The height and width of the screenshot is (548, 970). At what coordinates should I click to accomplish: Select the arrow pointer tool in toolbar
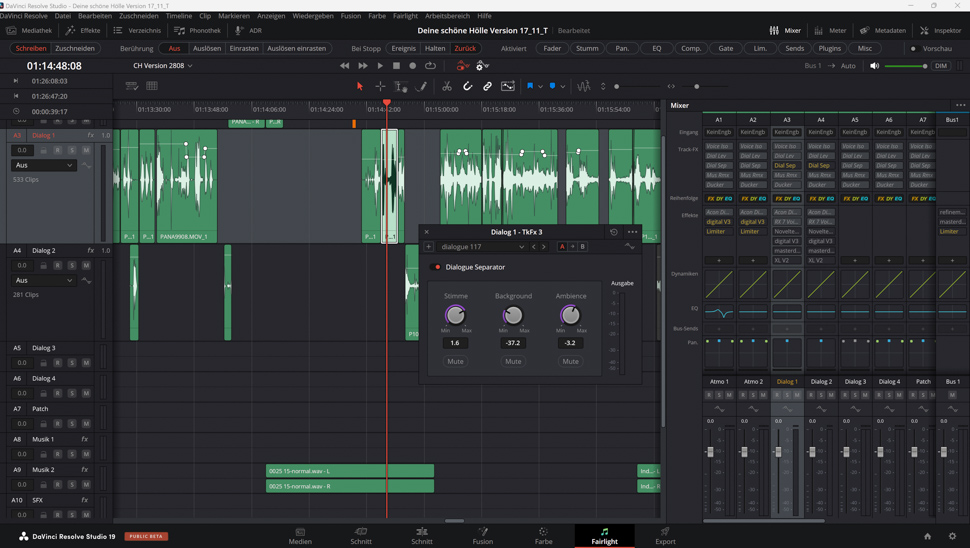click(x=359, y=87)
